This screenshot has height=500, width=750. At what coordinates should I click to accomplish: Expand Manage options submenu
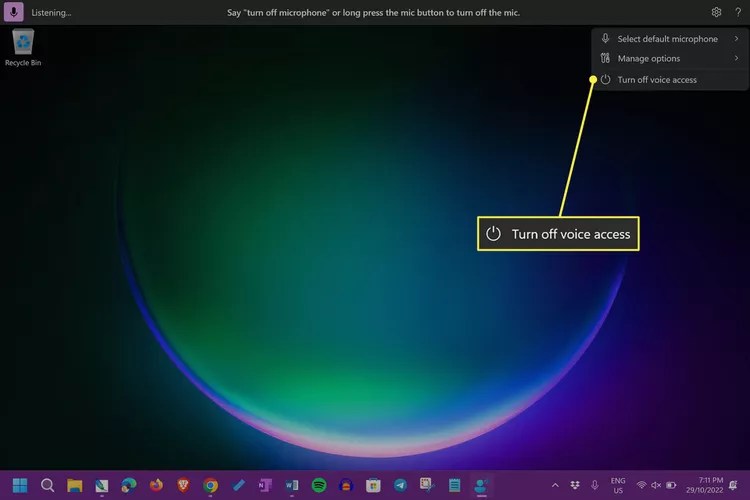pos(670,58)
